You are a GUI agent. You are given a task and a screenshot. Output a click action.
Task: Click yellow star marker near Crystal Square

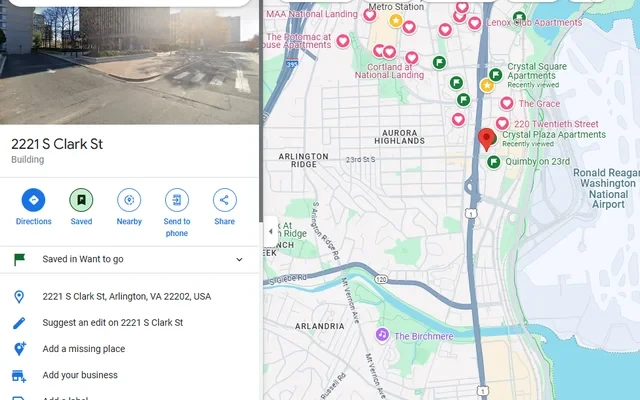coord(487,85)
